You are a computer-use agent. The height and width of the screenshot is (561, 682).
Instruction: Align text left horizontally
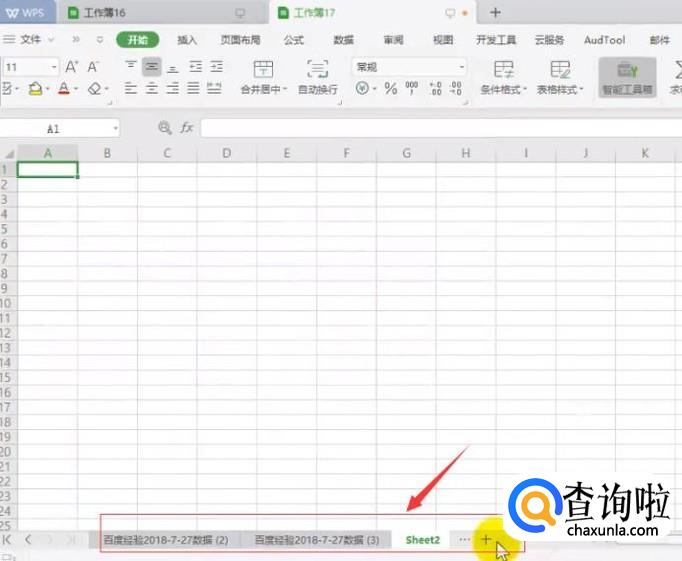[130, 89]
